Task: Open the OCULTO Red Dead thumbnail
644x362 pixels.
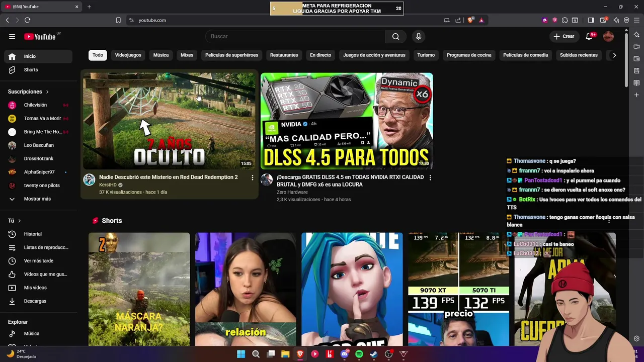Action: 169,121
